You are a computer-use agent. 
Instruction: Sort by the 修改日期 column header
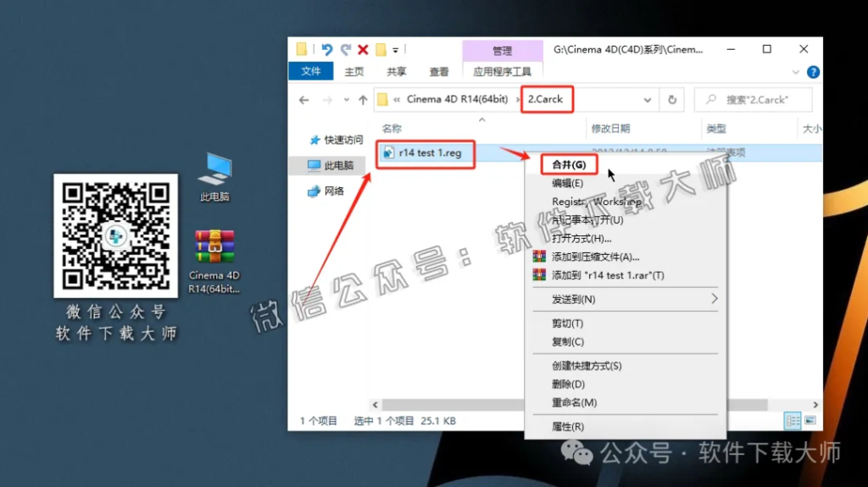(x=610, y=129)
